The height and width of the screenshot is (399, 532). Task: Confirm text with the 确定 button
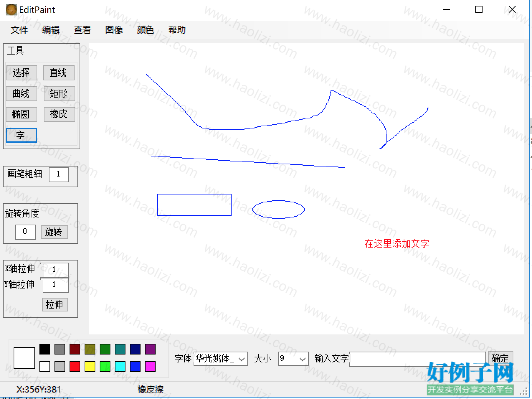pyautogui.click(x=501, y=358)
